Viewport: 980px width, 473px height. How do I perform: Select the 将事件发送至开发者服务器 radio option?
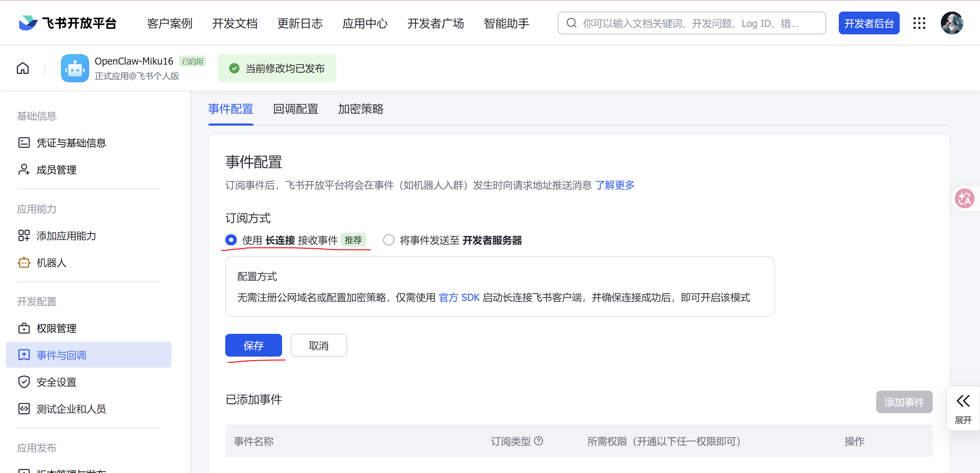(388, 240)
